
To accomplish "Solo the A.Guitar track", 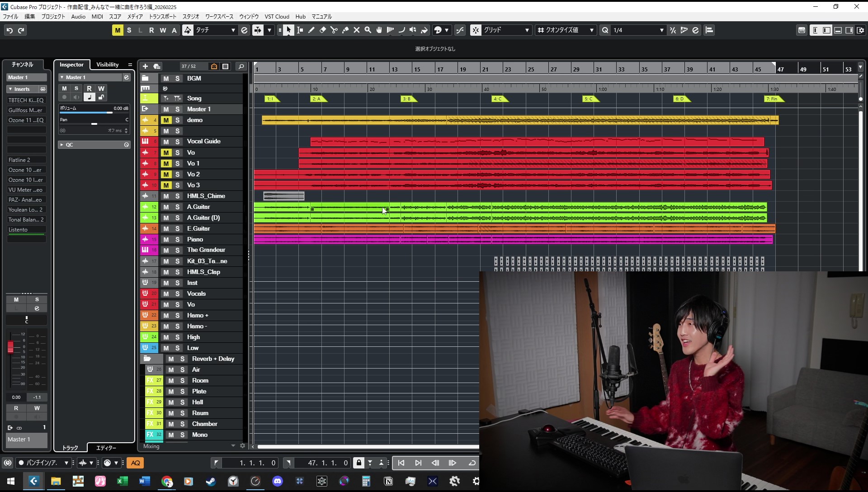I will (177, 207).
